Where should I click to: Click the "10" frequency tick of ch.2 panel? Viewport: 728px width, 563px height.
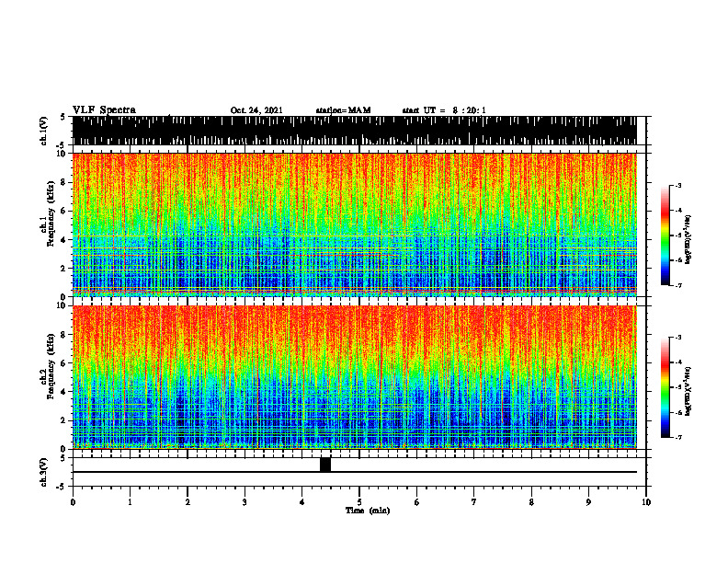(63, 305)
